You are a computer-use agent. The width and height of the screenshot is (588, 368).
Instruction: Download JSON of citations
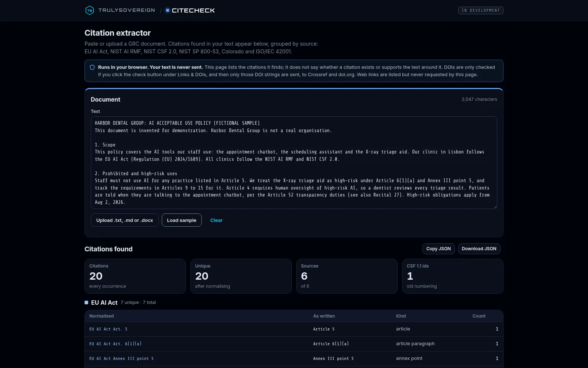[x=479, y=249]
